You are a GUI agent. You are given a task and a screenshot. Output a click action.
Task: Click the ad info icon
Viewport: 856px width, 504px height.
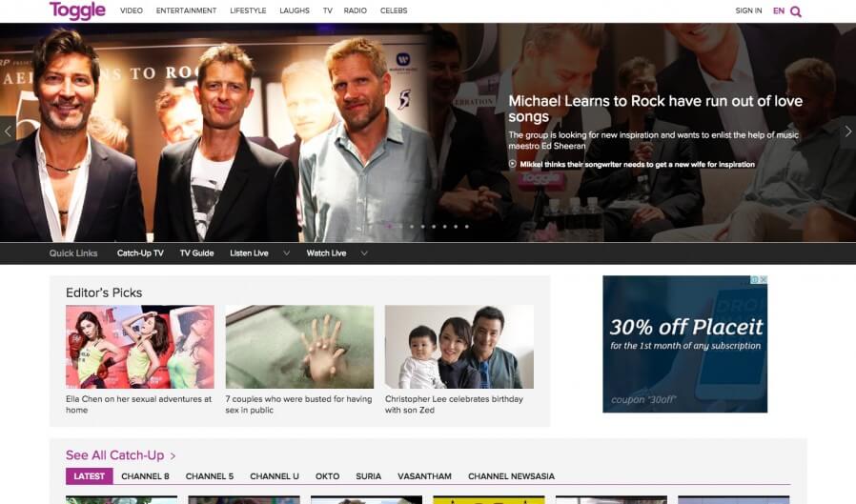coord(754,279)
